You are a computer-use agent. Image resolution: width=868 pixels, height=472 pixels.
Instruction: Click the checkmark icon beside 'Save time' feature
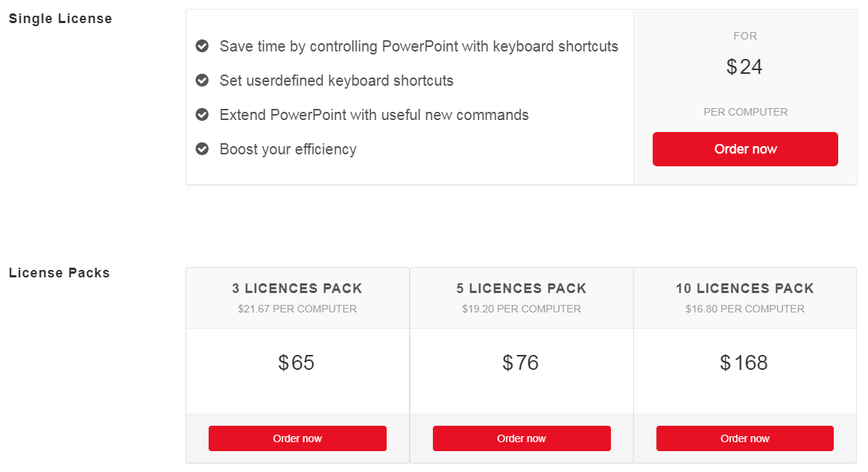pyautogui.click(x=202, y=46)
